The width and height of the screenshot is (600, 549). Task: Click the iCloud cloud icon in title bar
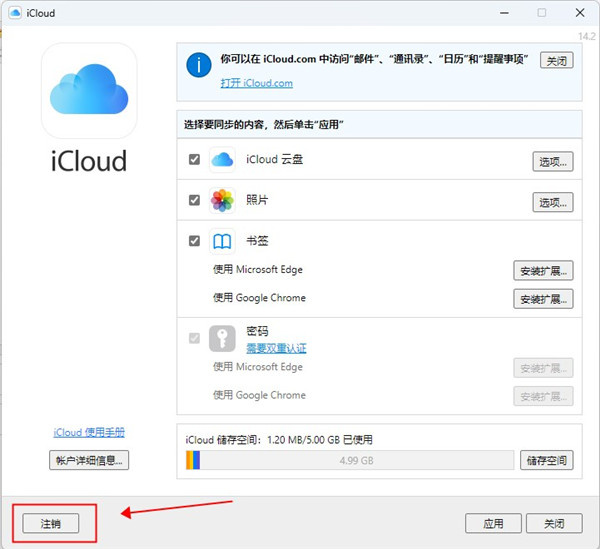coord(15,13)
